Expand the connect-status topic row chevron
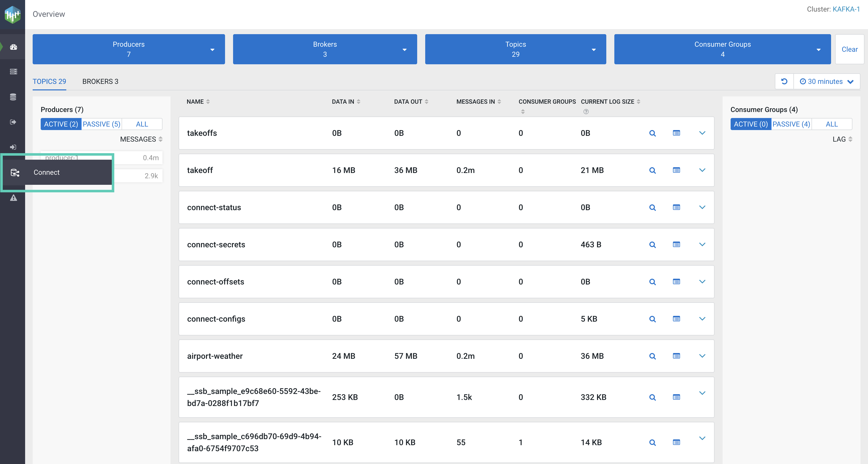The height and width of the screenshot is (464, 868). (x=702, y=207)
